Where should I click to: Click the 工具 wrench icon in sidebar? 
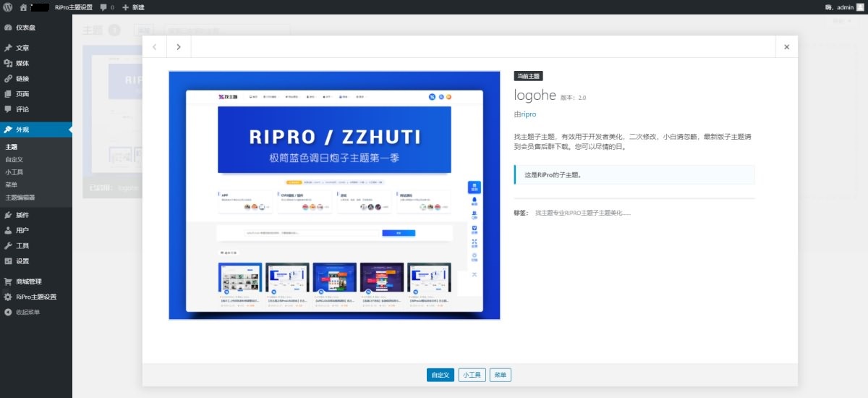pyautogui.click(x=8, y=246)
